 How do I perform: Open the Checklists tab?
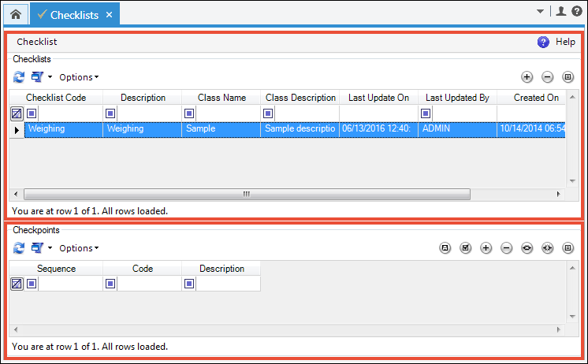click(x=74, y=15)
